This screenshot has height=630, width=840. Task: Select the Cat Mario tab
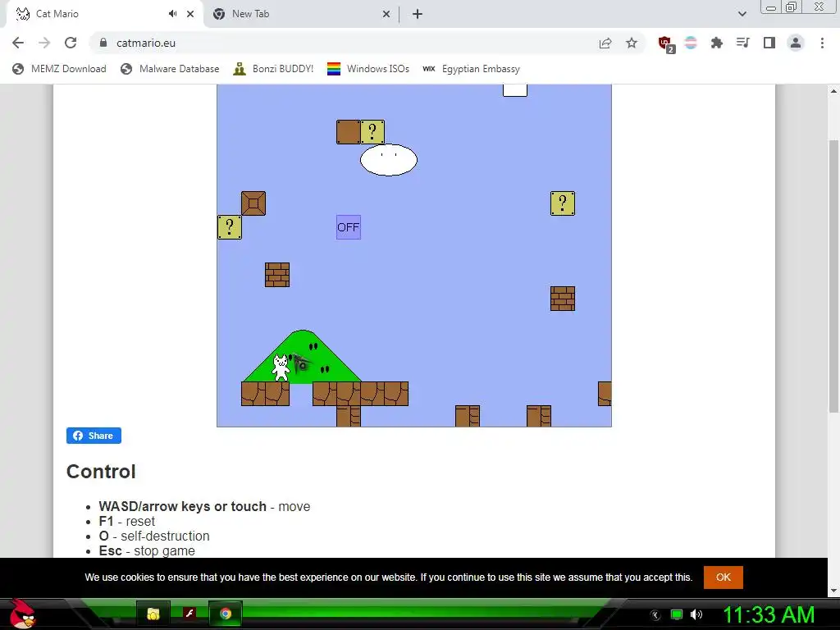[x=105, y=14]
